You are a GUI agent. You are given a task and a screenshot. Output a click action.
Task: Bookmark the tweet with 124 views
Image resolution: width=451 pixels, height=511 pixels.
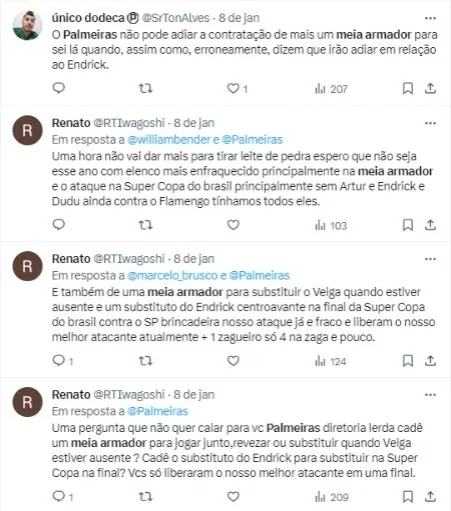point(408,361)
